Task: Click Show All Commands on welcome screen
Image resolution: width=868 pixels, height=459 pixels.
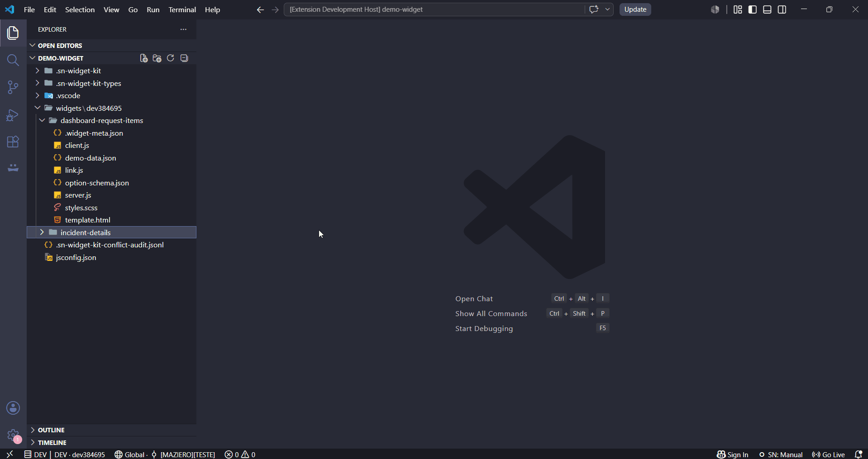Action: [491, 314]
